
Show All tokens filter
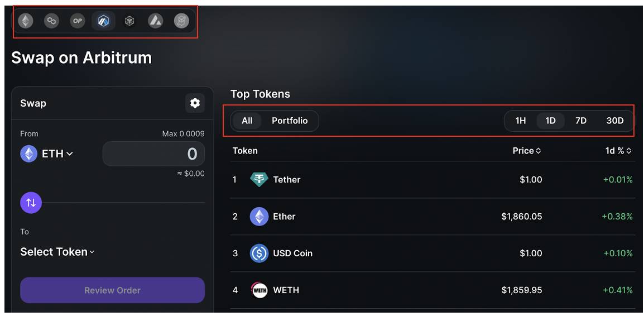coord(247,121)
